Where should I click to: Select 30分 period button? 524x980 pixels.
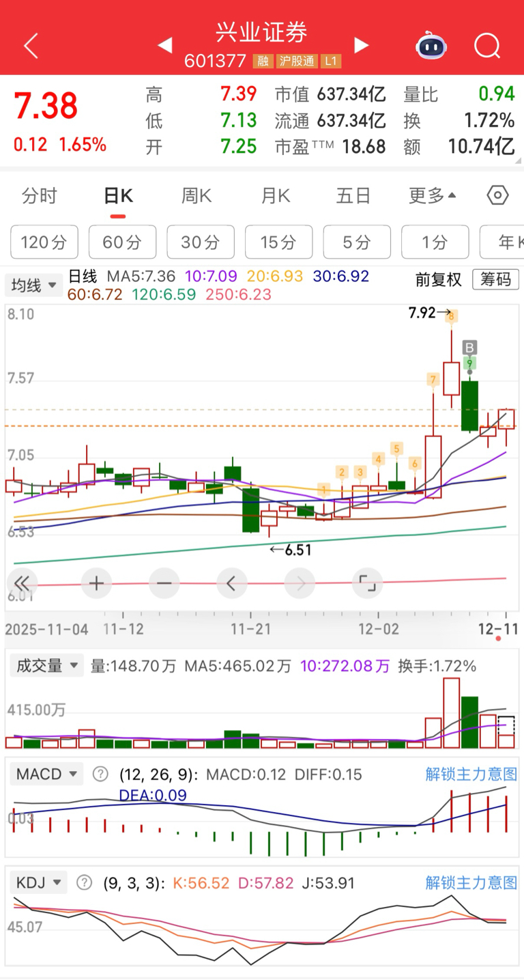pyautogui.click(x=201, y=242)
